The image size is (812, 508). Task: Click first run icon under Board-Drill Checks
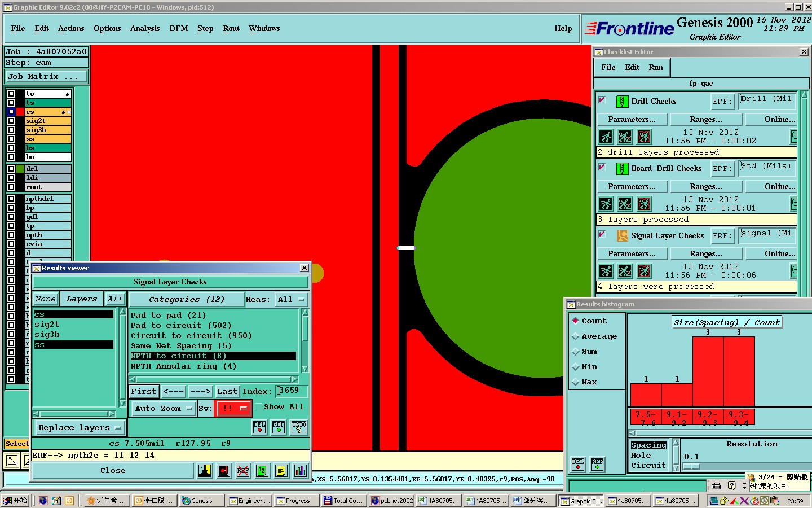[606, 204]
